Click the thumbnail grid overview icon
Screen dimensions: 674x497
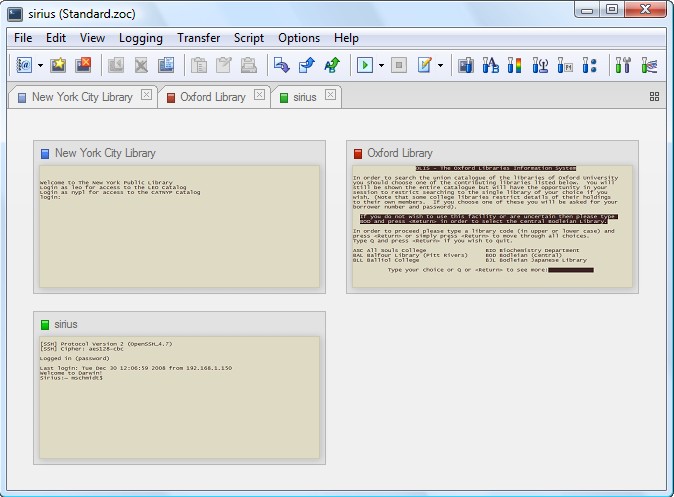[654, 96]
